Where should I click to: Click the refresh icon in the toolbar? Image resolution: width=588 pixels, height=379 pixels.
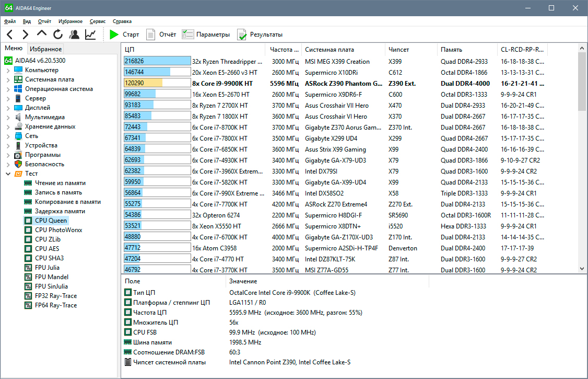(58, 35)
